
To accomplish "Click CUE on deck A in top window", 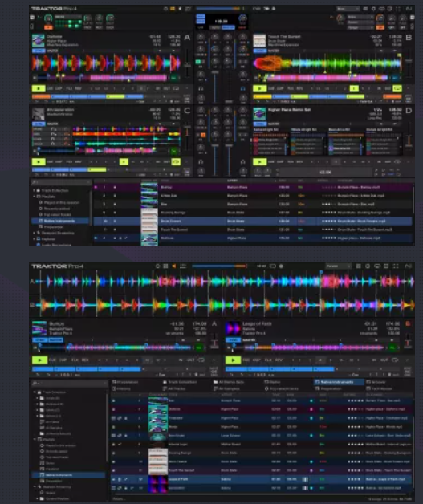I will coord(50,88).
